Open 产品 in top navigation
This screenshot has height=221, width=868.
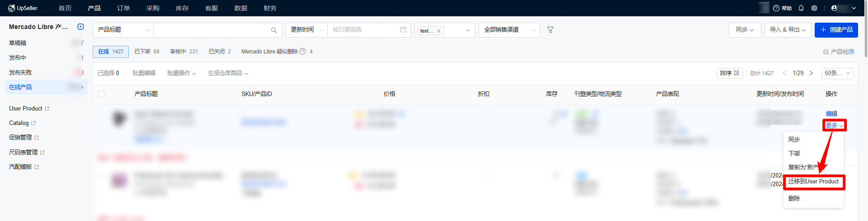pos(94,8)
